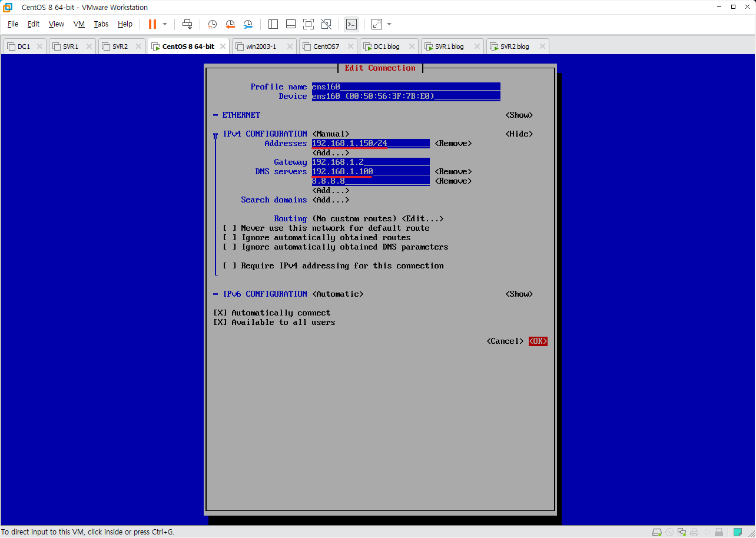Click the CD/DVD drive status icon
This screenshot has width=756, height=538.
coord(669,532)
